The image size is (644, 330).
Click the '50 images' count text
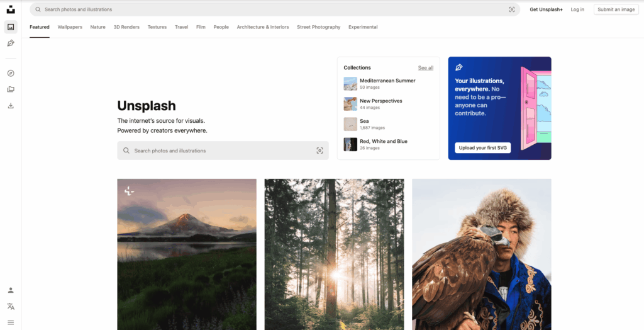(x=370, y=88)
